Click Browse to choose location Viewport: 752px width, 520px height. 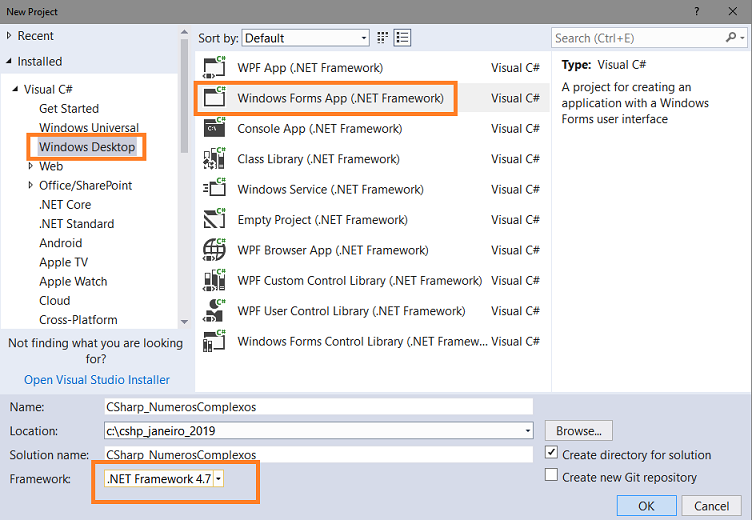click(578, 431)
